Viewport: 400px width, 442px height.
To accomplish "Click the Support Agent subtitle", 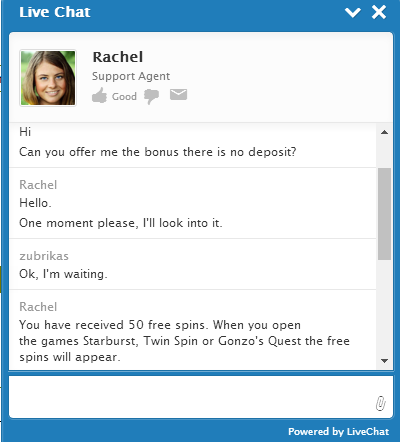I will pyautogui.click(x=131, y=76).
